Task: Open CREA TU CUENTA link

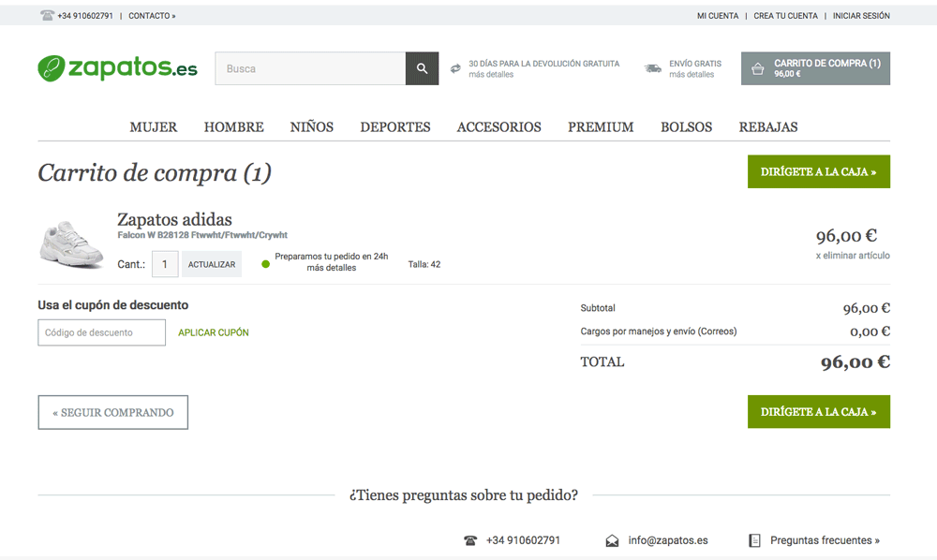Action: (x=786, y=16)
